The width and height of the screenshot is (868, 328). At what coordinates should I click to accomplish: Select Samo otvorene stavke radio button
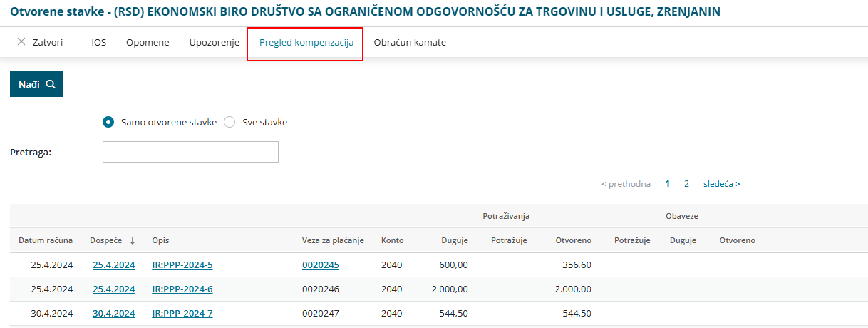[x=108, y=122]
